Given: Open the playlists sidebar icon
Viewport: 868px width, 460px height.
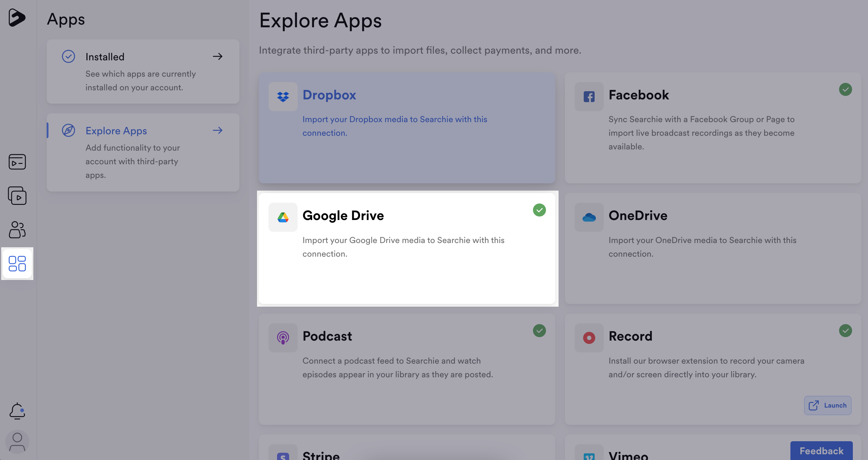Looking at the screenshot, I should pos(17,196).
